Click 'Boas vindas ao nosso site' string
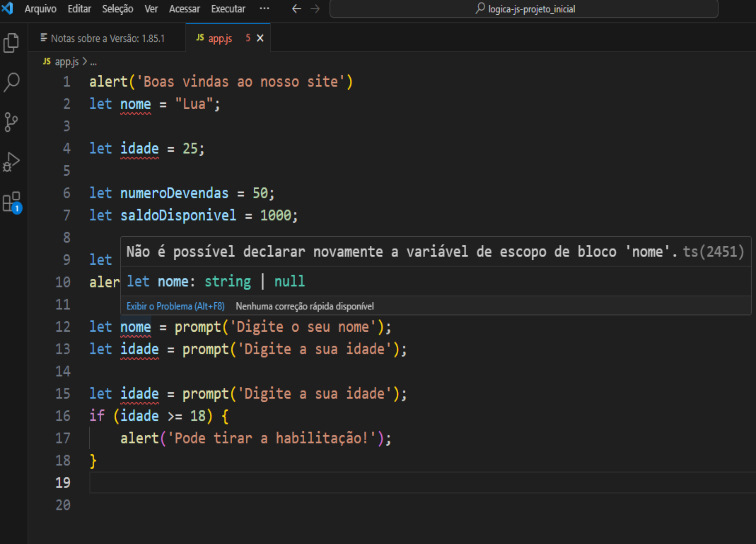The height and width of the screenshot is (544, 756). pyautogui.click(x=240, y=82)
